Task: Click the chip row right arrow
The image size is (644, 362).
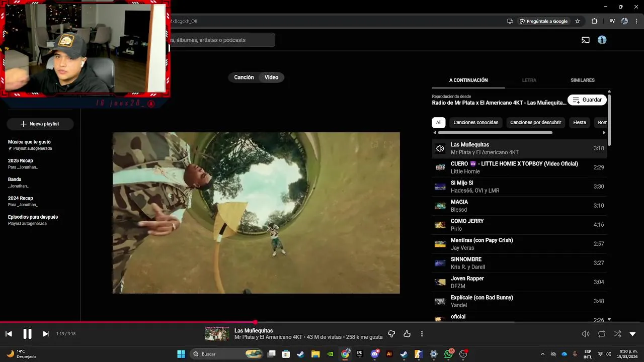Action: point(604,133)
